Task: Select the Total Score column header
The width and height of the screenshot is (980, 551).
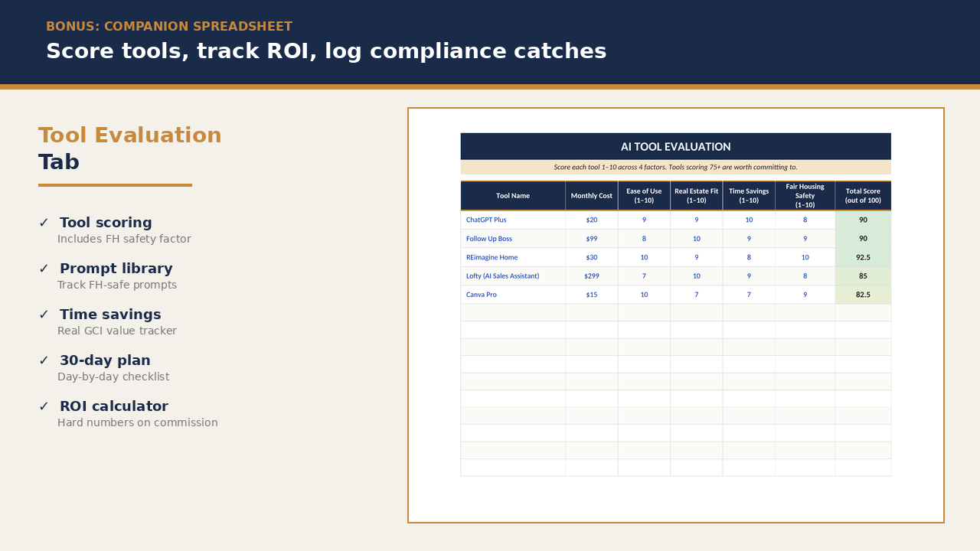Action: tap(863, 196)
